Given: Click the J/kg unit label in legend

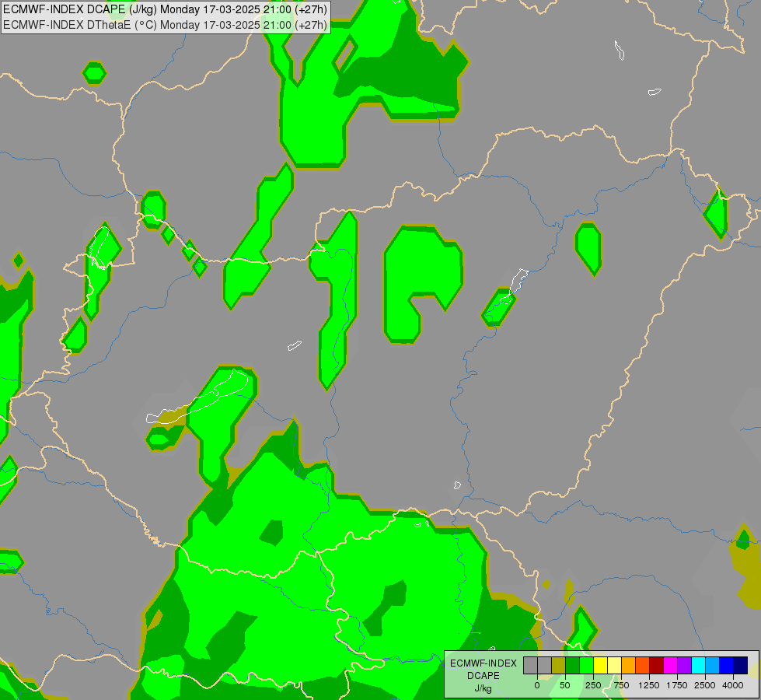Looking at the screenshot, I should point(483,688).
